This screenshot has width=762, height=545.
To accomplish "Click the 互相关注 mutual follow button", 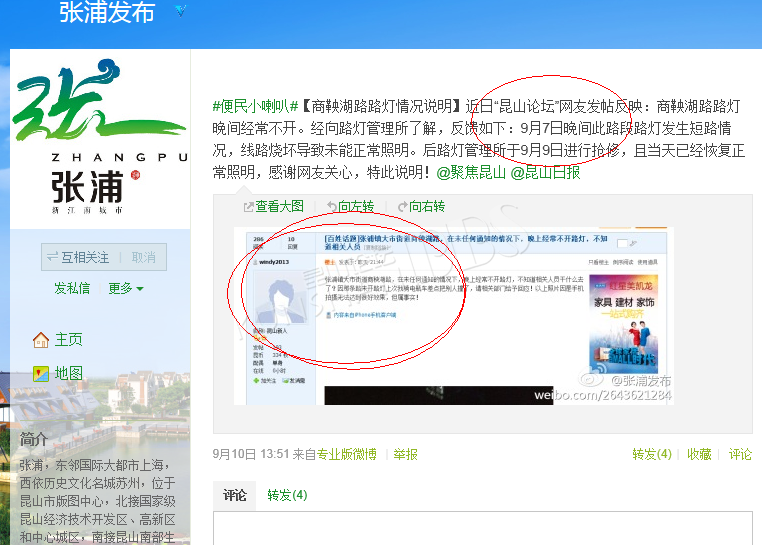I will [x=78, y=257].
